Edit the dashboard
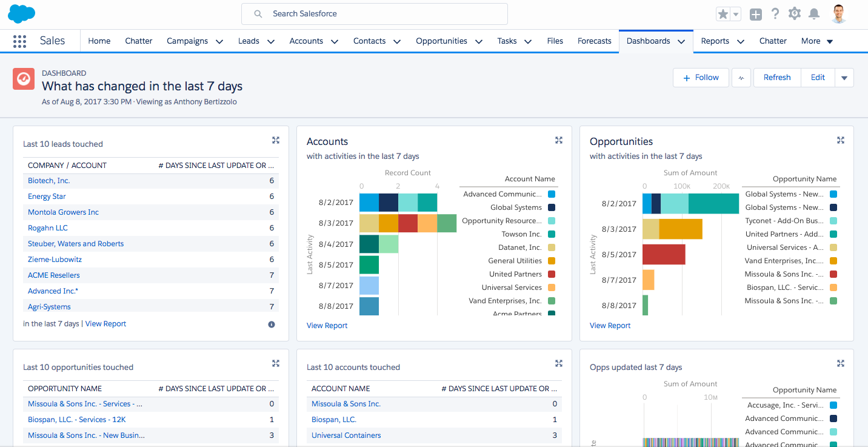This screenshot has height=447, width=868. 818,78
